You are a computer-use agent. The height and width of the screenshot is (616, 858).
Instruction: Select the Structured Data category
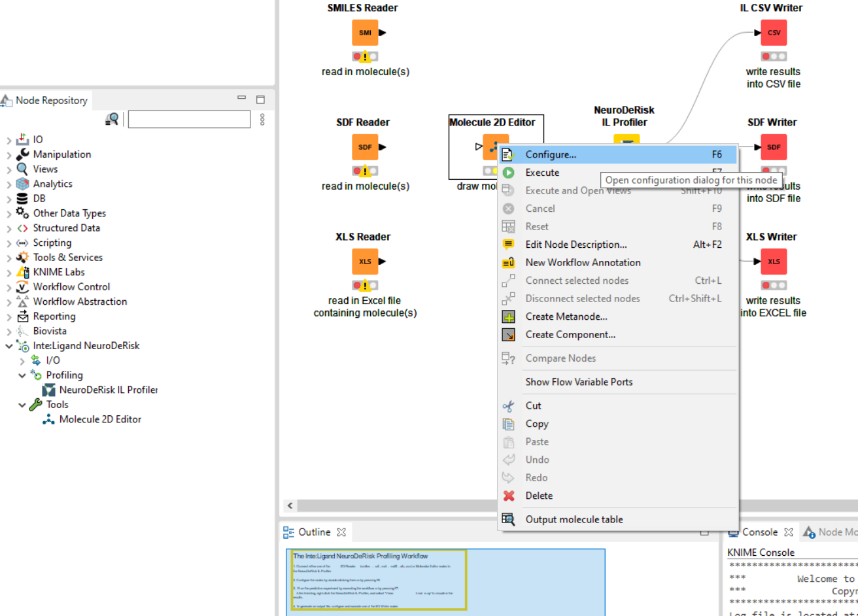[x=66, y=228]
